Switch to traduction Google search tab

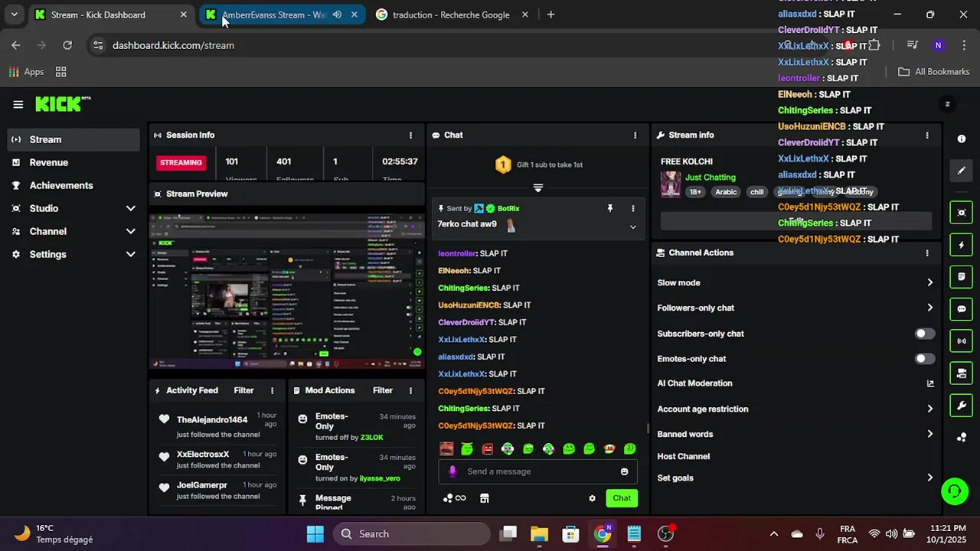click(x=452, y=15)
